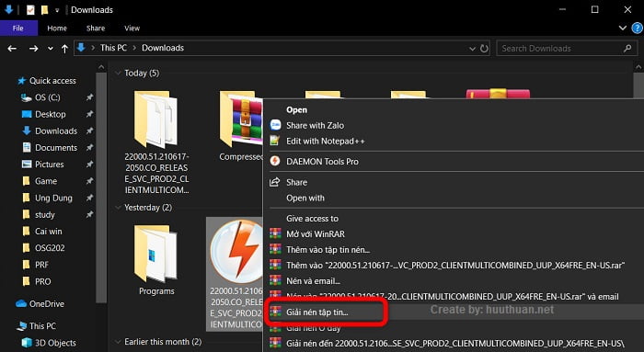Choose DAEMON Tools Pro entry
Image resolution: width=644 pixels, height=352 pixels.
click(x=322, y=162)
